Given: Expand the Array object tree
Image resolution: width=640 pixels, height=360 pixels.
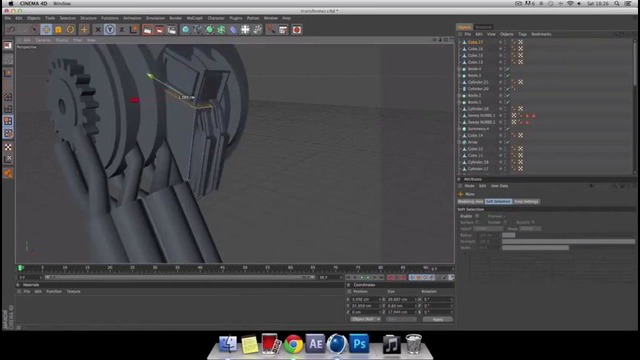Looking at the screenshot, I should click(460, 142).
